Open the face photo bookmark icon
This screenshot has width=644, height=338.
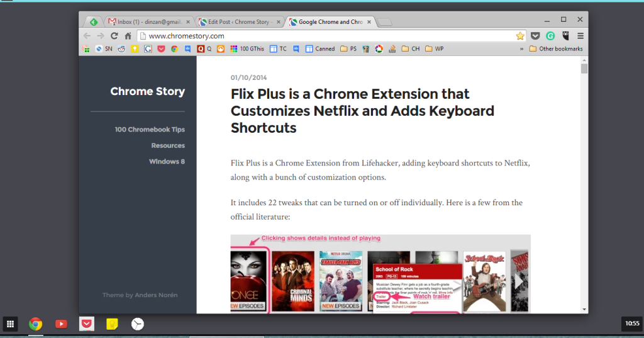point(365,48)
